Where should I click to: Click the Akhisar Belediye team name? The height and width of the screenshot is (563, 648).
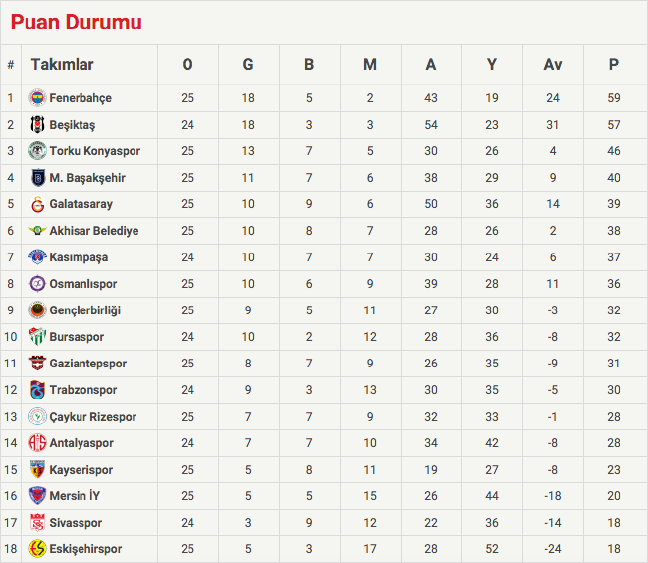(x=94, y=231)
